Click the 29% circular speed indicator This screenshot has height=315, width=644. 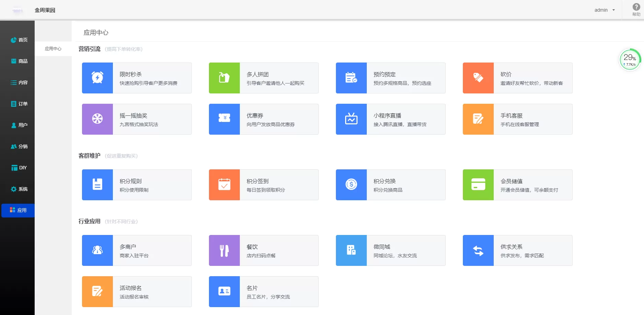(x=630, y=60)
